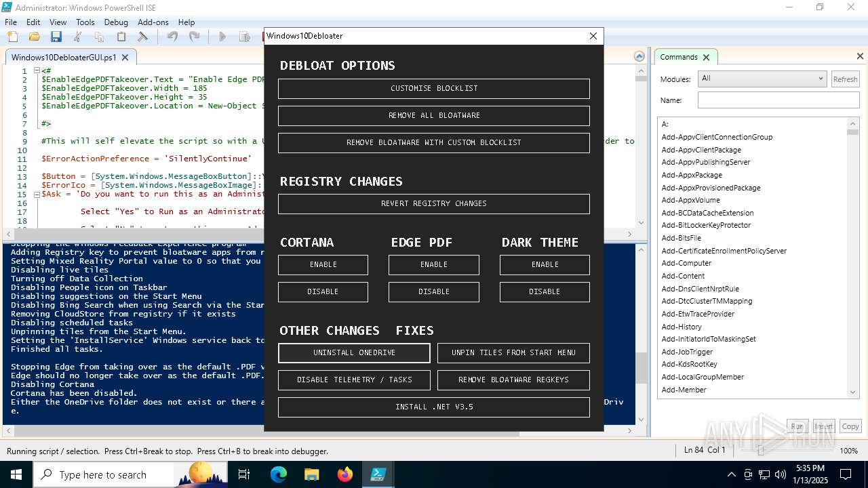This screenshot has width=868, height=488.
Task: Click the taskbar search box
Action: 131,474
